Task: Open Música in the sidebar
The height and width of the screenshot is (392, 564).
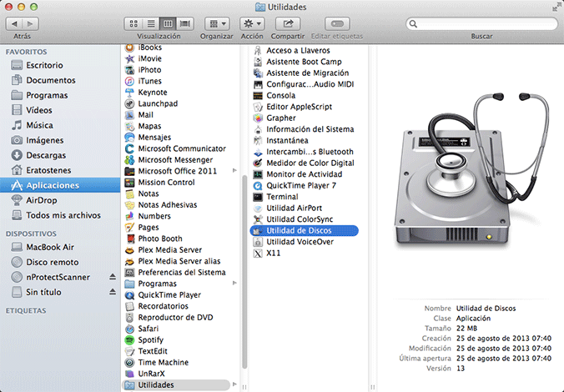Action: pos(60,125)
